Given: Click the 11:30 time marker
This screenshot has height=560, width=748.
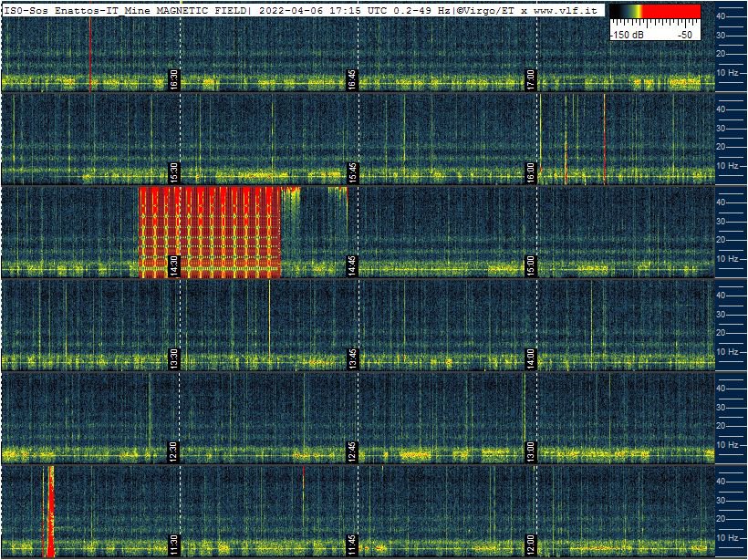Looking at the screenshot, I should 174,544.
